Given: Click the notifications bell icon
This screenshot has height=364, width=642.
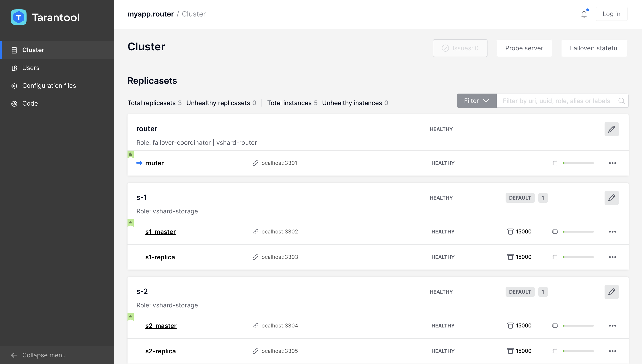Looking at the screenshot, I should tap(584, 14).
